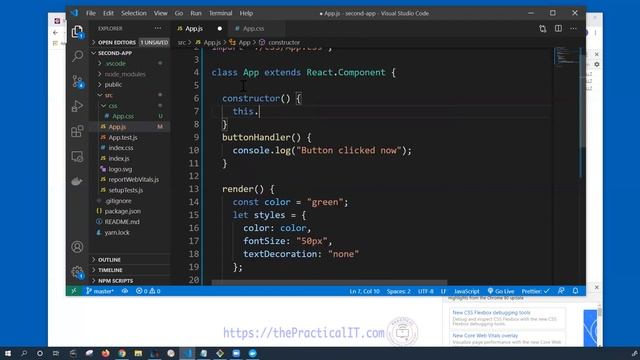Click the feedback icon in the status bar

click(561, 291)
